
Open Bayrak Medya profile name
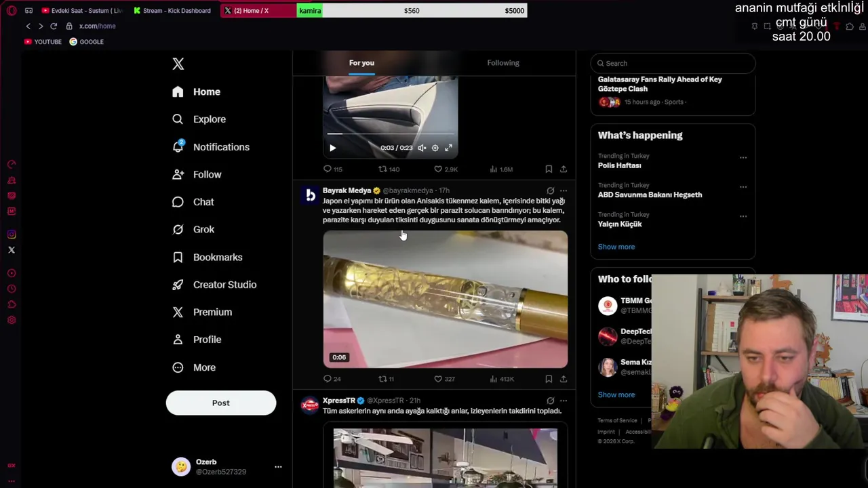click(347, 190)
